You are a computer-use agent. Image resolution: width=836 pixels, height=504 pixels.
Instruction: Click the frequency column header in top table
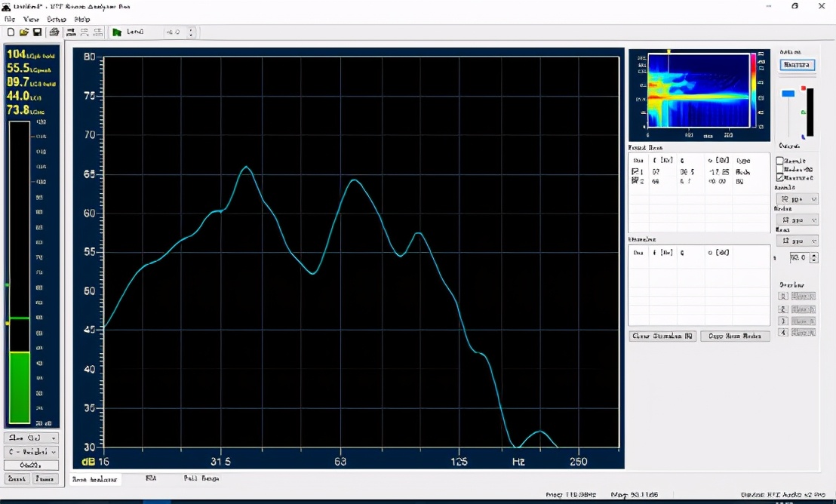pos(662,160)
